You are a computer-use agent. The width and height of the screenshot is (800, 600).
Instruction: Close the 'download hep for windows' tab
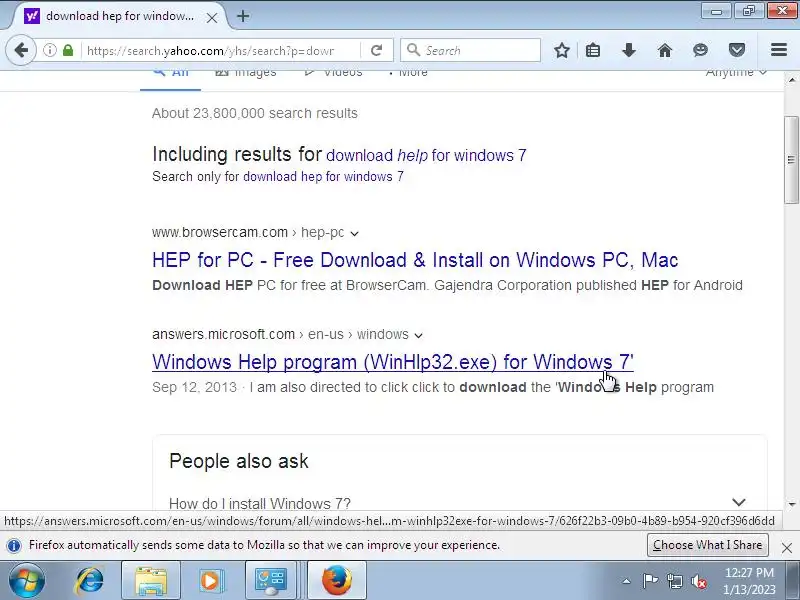[x=212, y=18]
